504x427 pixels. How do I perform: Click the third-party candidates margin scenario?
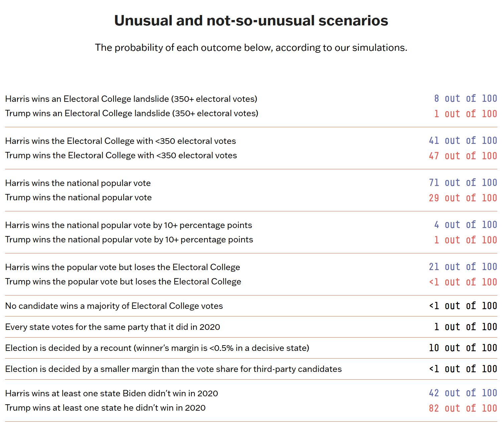pyautogui.click(x=173, y=369)
